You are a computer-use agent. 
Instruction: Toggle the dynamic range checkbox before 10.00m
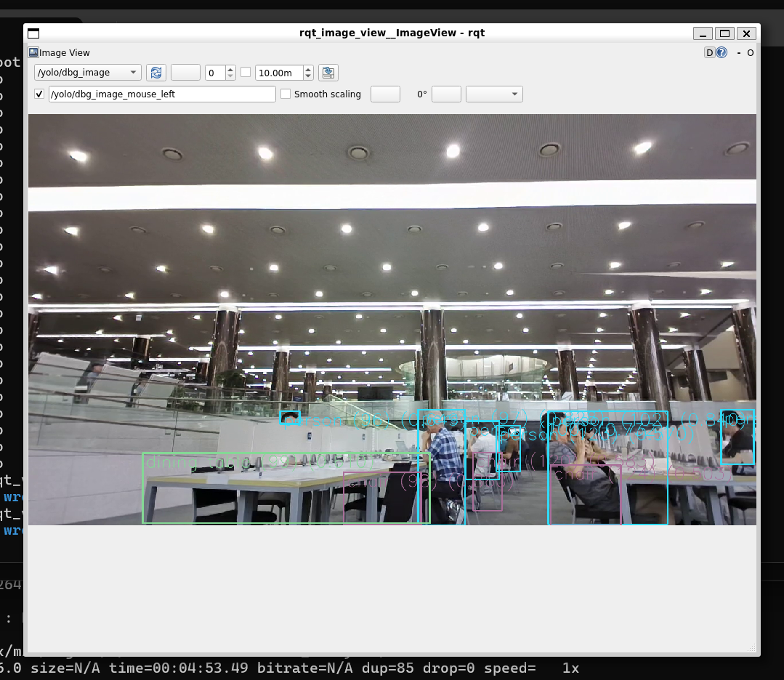coord(246,73)
